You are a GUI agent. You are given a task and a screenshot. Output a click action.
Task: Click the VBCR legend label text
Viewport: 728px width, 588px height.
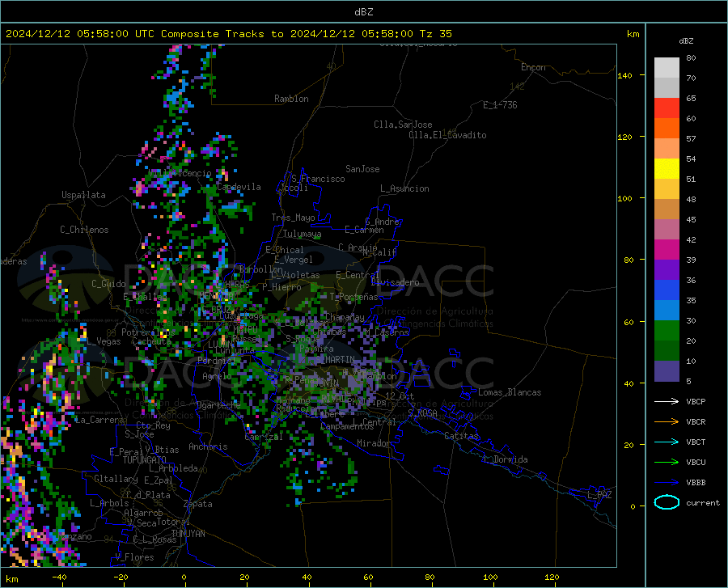[696, 422]
